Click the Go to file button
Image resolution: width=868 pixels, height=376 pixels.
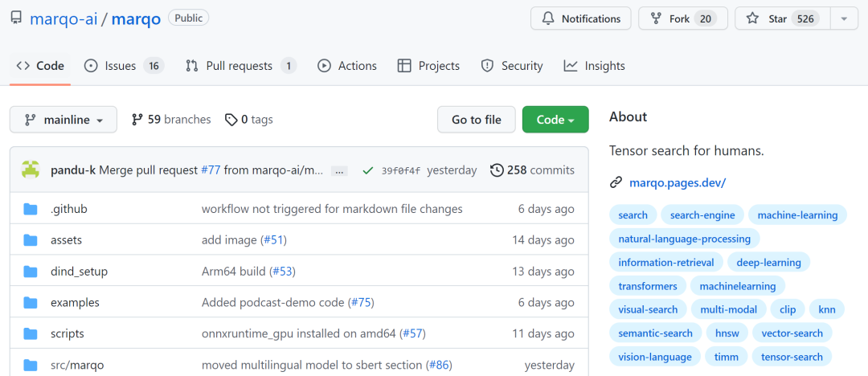point(477,120)
